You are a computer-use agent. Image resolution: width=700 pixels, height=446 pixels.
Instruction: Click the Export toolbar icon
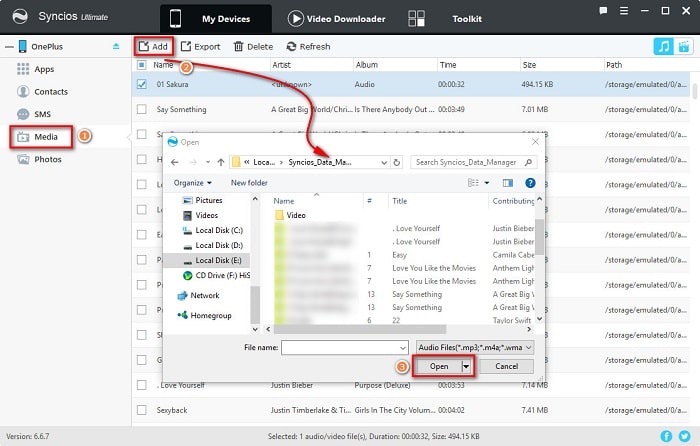(x=200, y=46)
